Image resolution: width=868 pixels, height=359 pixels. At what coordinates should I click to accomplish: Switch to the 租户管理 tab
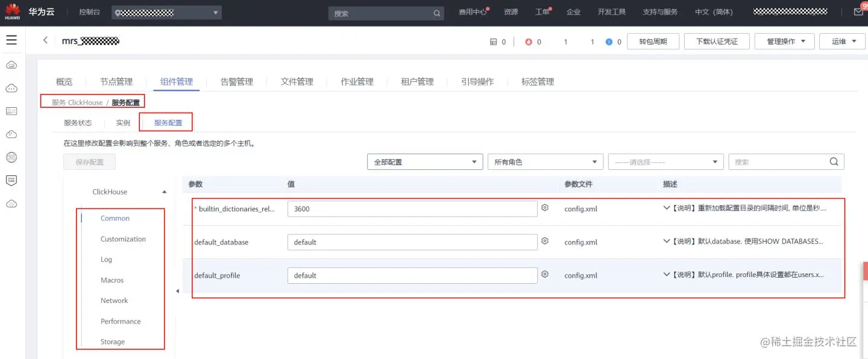(417, 81)
